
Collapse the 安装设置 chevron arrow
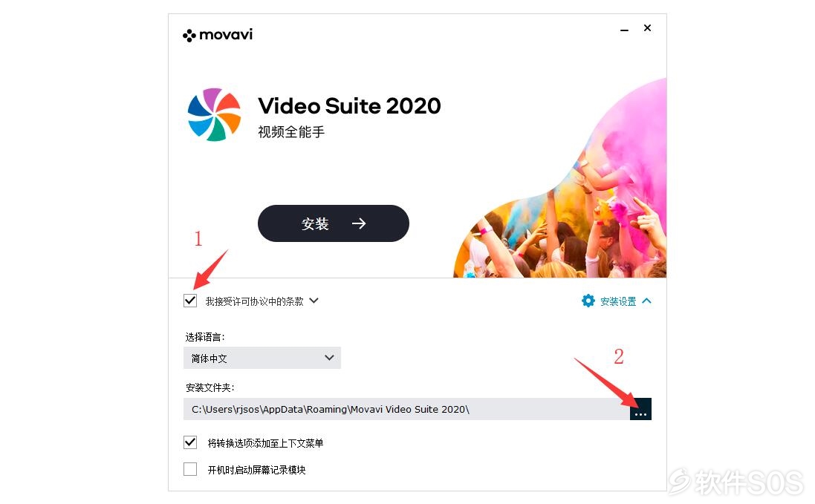pyautogui.click(x=646, y=301)
